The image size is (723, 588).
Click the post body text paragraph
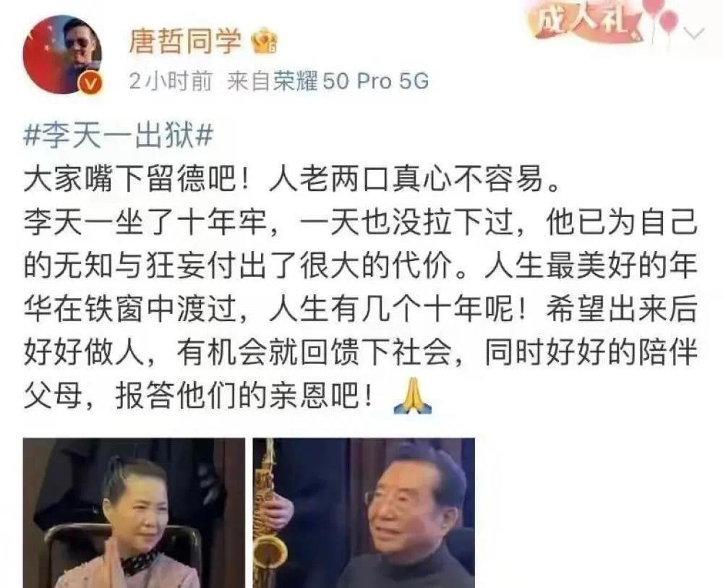tap(360, 287)
